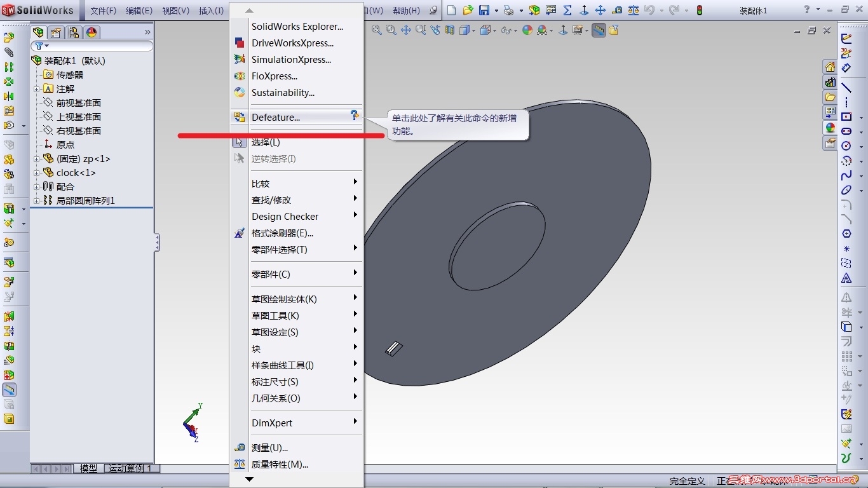The image size is (868, 488).
Task: Open the Rectangle tool dropdown arrow
Action: [861, 117]
